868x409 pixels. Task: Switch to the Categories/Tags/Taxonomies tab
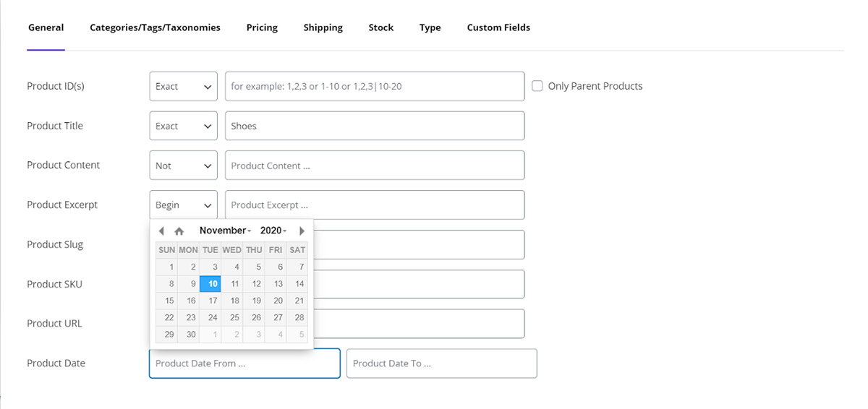155,27
